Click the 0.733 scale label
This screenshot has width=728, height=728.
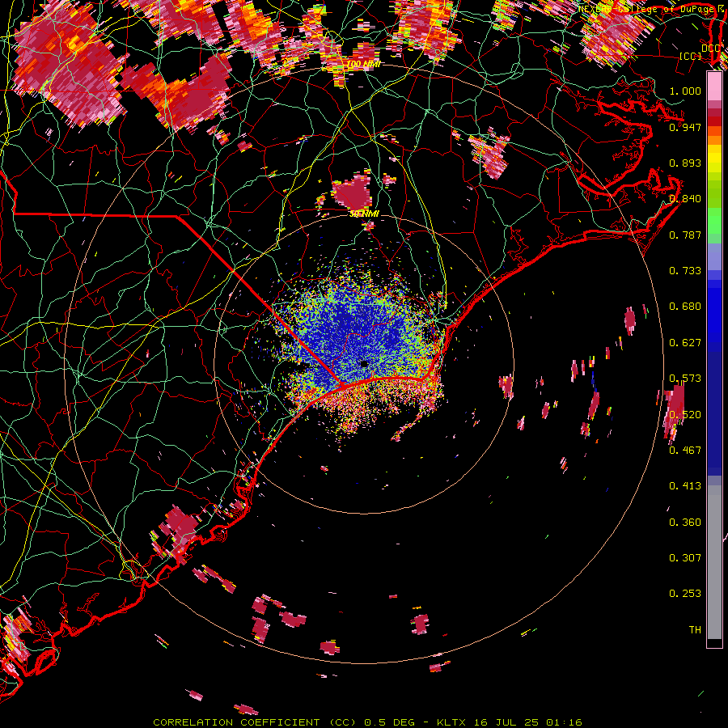[685, 271]
